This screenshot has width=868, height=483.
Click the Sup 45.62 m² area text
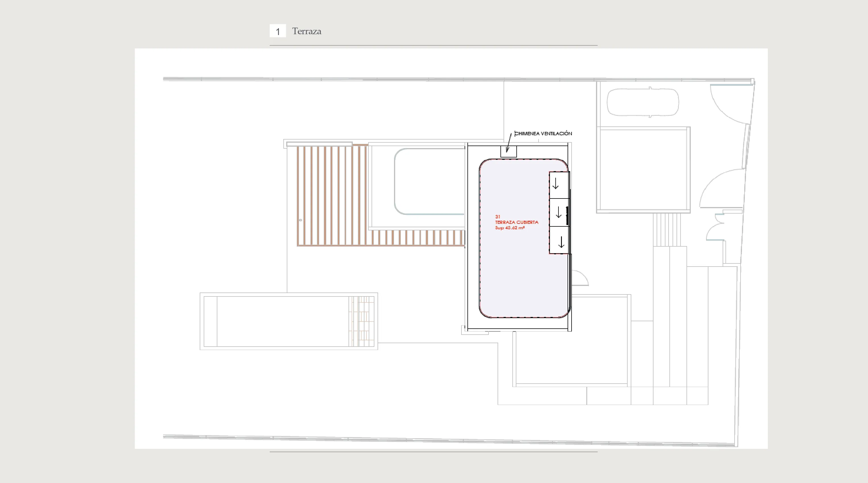click(x=510, y=228)
